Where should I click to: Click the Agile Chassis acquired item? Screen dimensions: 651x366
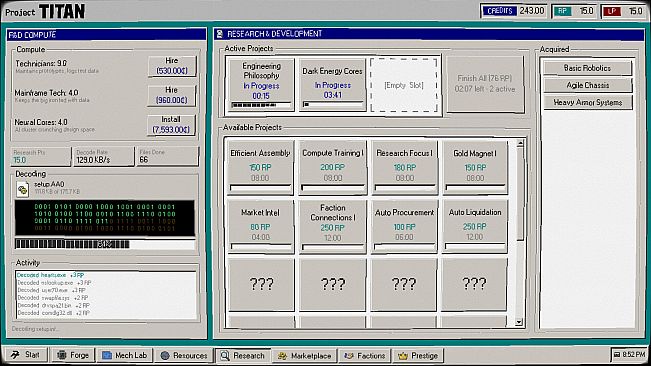tap(587, 85)
